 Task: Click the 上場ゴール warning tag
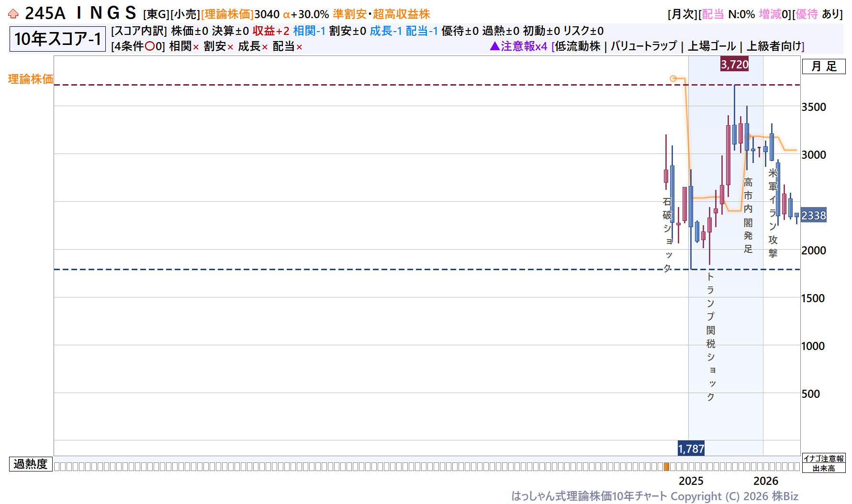pos(712,46)
